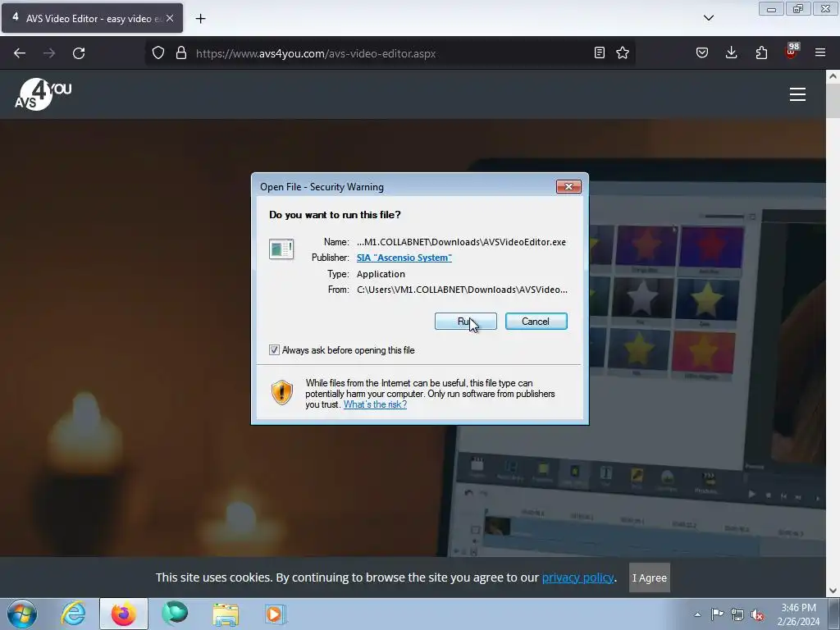Show hidden system tray icons
Screen dimensions: 840x630
[697, 614]
